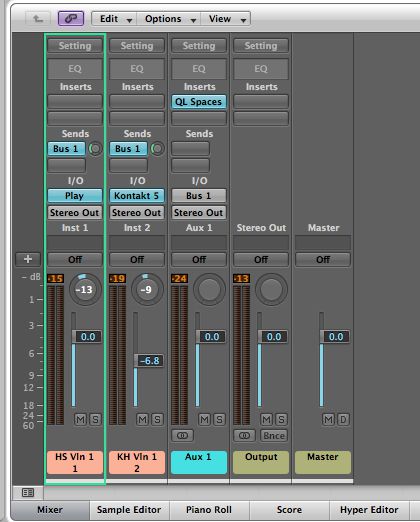Open automation mode Off on Inst 1
Image resolution: width=420 pixels, height=522 pixels.
click(x=75, y=259)
